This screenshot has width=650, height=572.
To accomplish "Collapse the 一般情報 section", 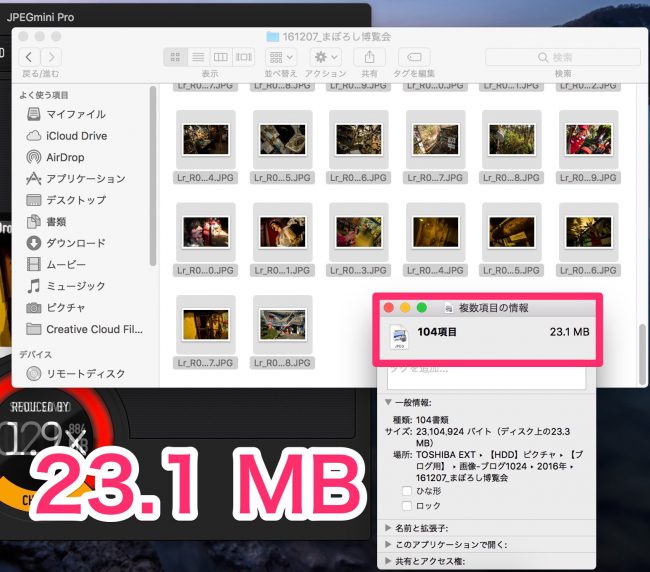I will coord(388,402).
